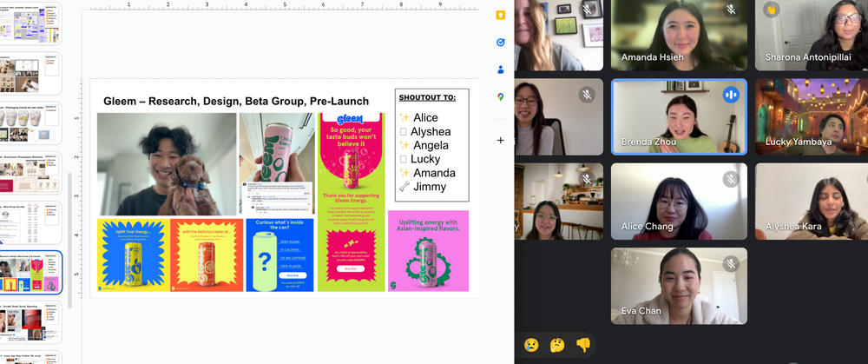Viewport: 868px width, 364px height.
Task: Open Contacts in the side panel
Action: 501,69
